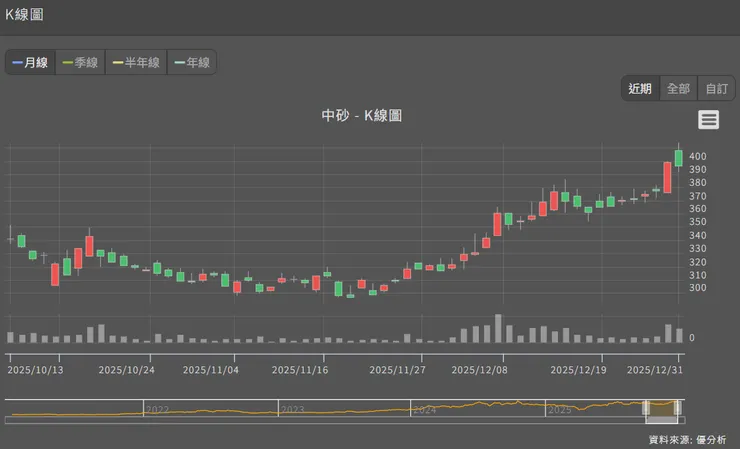Click the 2025/12/19 date axis label
Viewport: 740px width, 449px height.
click(579, 370)
